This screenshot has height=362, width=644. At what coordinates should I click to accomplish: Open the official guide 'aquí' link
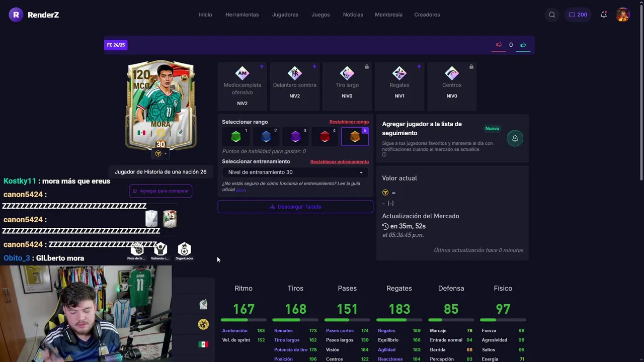coord(240,190)
